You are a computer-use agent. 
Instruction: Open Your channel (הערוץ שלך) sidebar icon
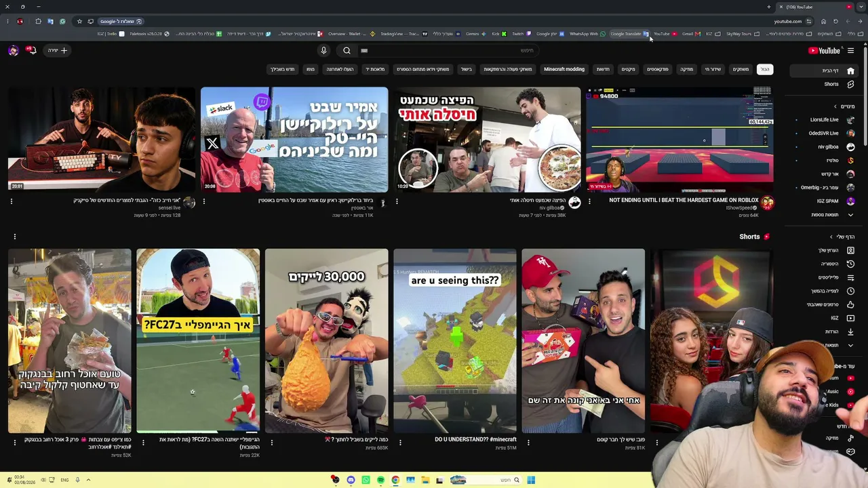[x=850, y=250]
